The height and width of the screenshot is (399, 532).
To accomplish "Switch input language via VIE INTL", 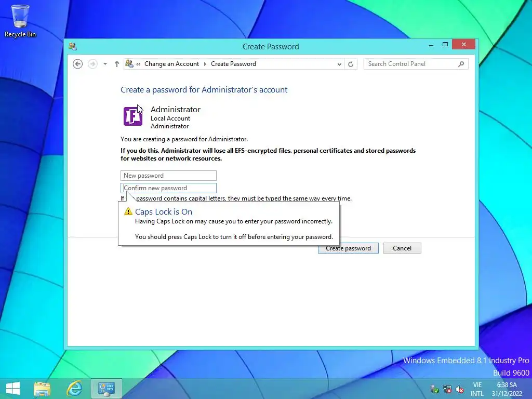I will (x=477, y=389).
